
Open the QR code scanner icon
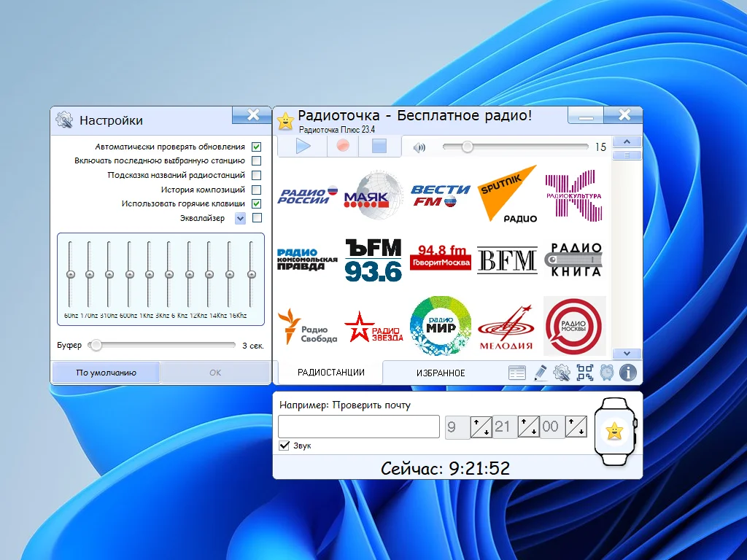[585, 373]
